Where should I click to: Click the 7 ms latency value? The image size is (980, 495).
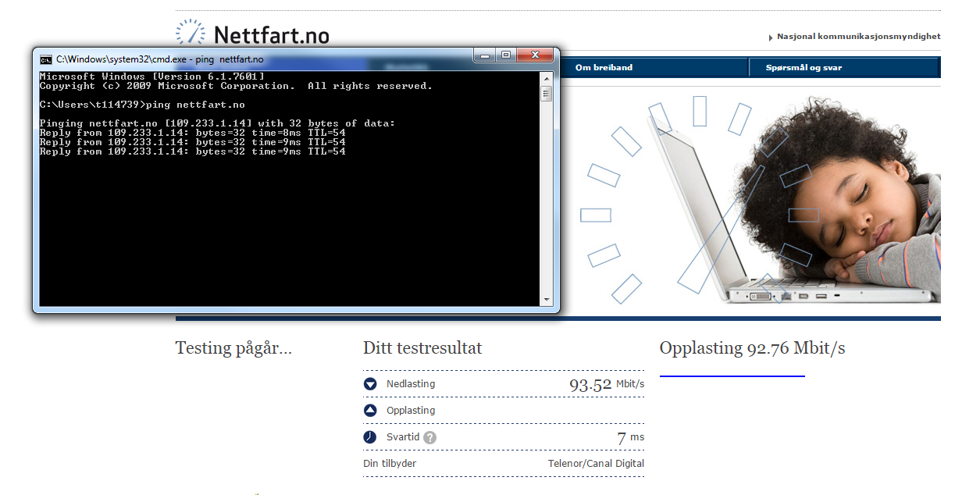[x=631, y=438]
